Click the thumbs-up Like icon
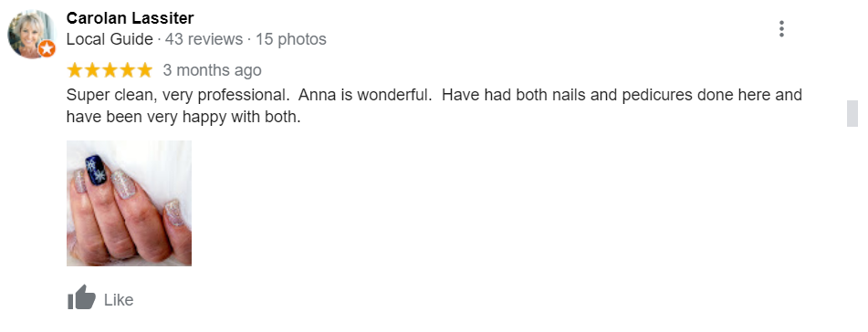Screen dimensions: 868x332 pos(81,297)
